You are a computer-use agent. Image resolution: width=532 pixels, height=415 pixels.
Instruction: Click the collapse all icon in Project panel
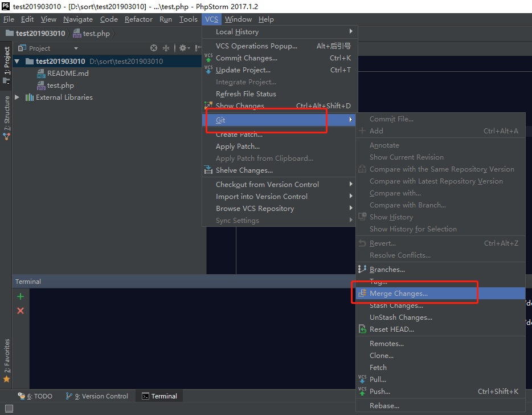coord(166,48)
